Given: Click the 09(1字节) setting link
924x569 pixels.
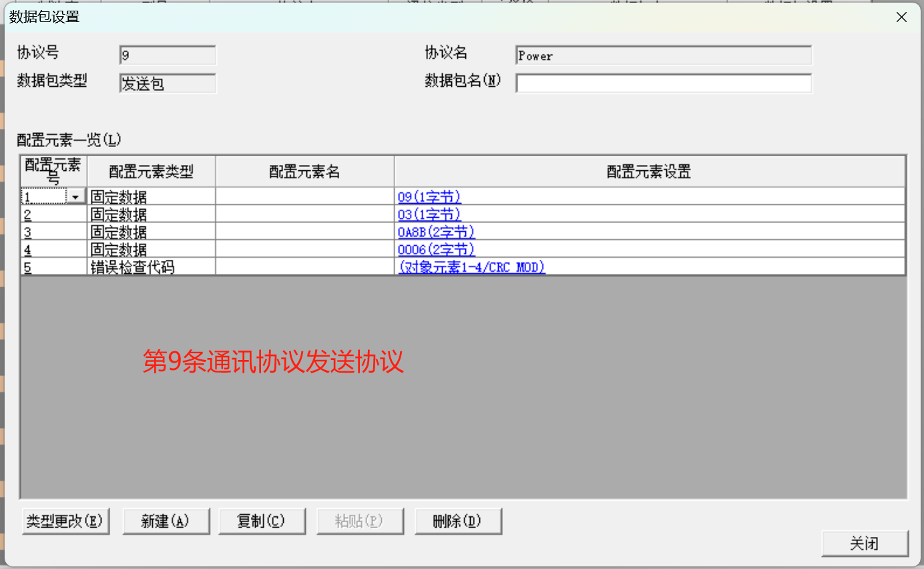Looking at the screenshot, I should pyautogui.click(x=429, y=197).
